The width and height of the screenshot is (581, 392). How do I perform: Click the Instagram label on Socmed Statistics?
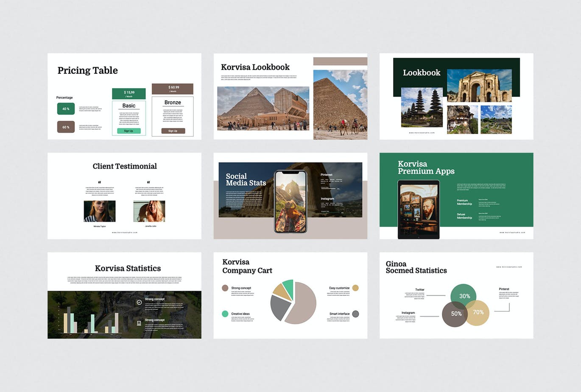(x=408, y=313)
